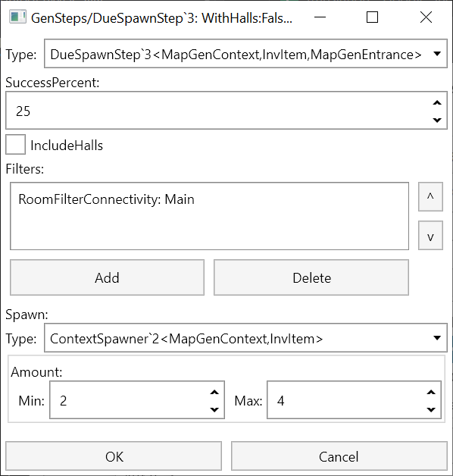Screen dimensions: 453x476
Task: Delete the selected filter
Action: click(311, 277)
